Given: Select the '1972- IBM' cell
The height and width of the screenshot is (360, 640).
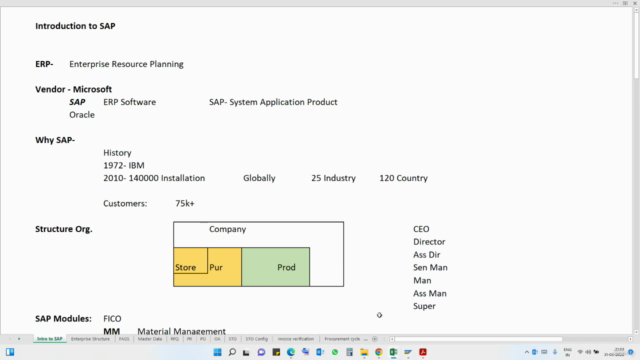Looking at the screenshot, I should click(x=124, y=165).
